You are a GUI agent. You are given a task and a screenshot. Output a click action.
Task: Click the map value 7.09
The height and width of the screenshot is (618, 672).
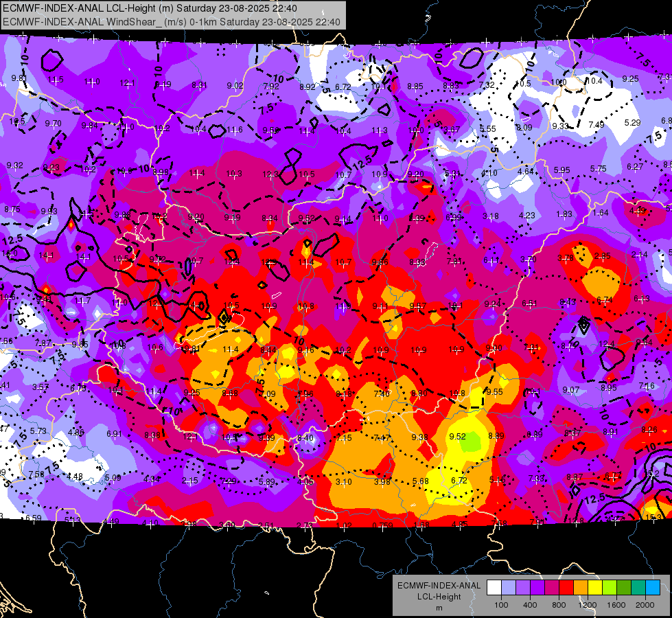[x=268, y=393]
